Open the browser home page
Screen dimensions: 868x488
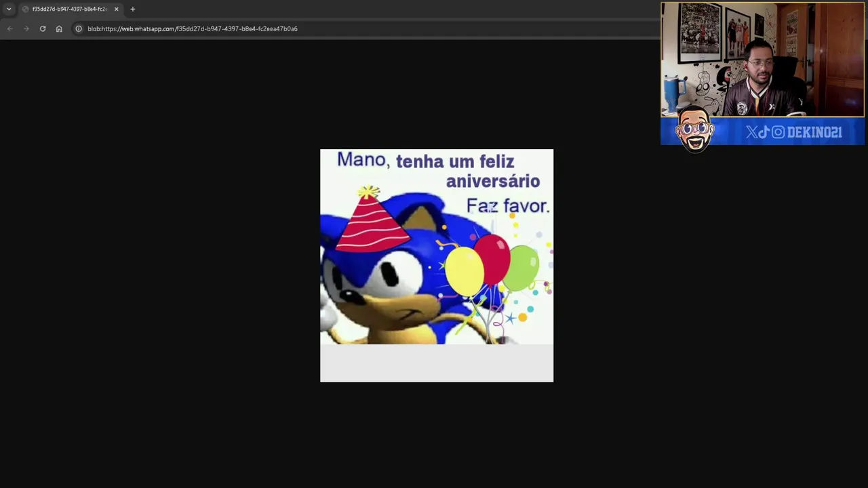tap(59, 28)
